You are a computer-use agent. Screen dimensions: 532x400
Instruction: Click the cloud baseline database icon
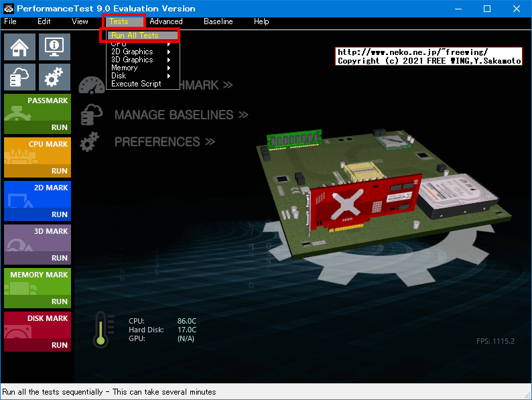20,77
